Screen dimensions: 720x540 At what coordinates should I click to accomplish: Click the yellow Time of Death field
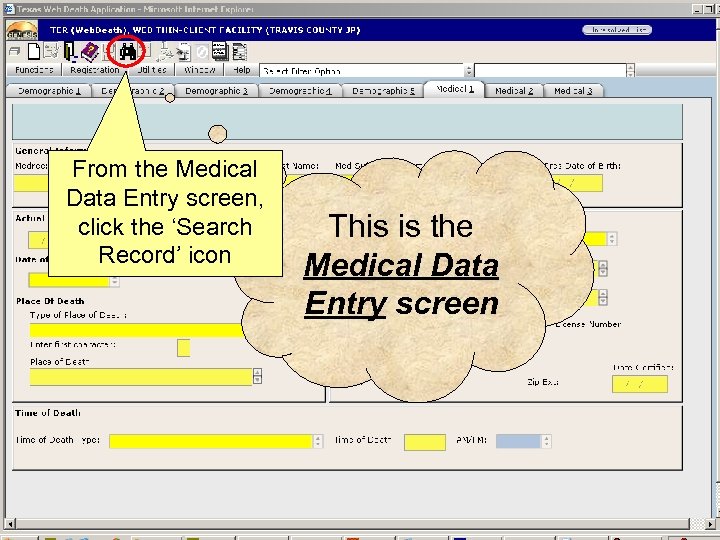[x=425, y=442]
